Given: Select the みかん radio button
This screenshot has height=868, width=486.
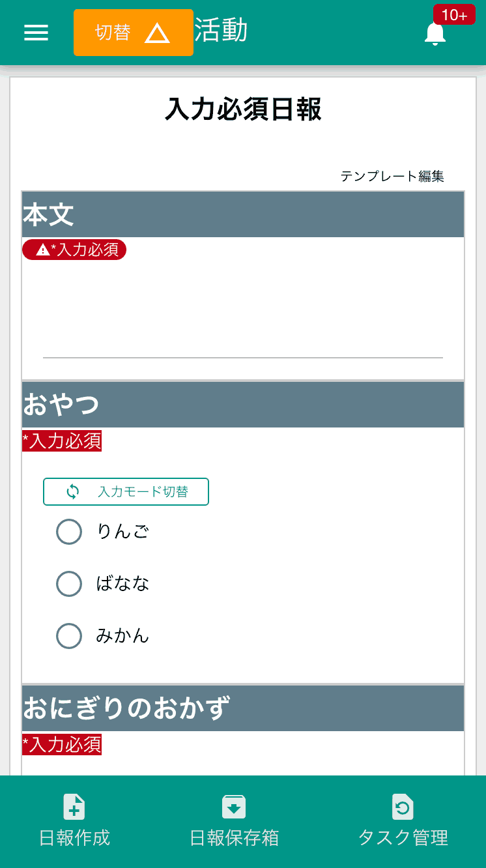Looking at the screenshot, I should (69, 636).
